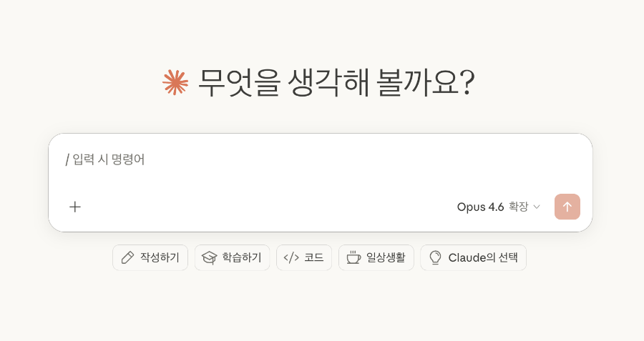Open the Opus 4.6 model selector
644x341 pixels.
tap(498, 207)
